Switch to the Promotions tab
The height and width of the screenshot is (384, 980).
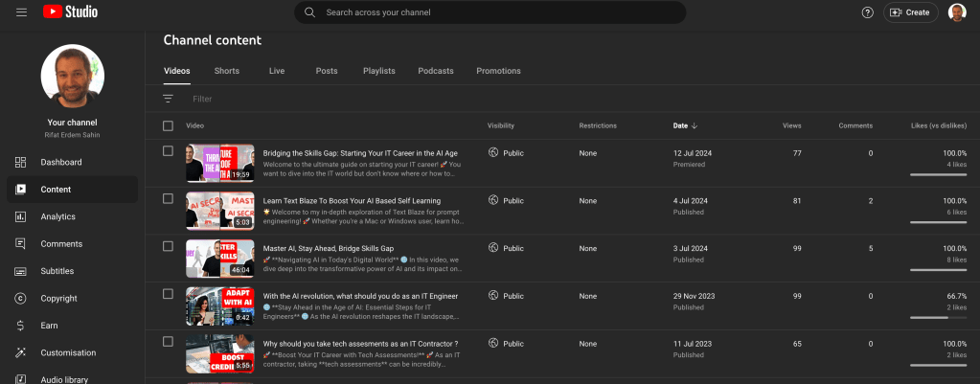click(x=498, y=71)
